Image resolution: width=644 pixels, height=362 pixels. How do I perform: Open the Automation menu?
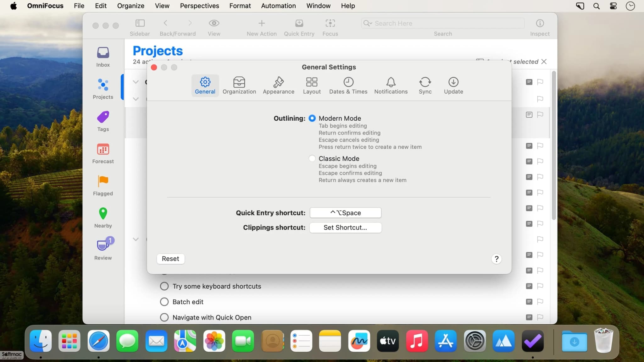(x=278, y=6)
